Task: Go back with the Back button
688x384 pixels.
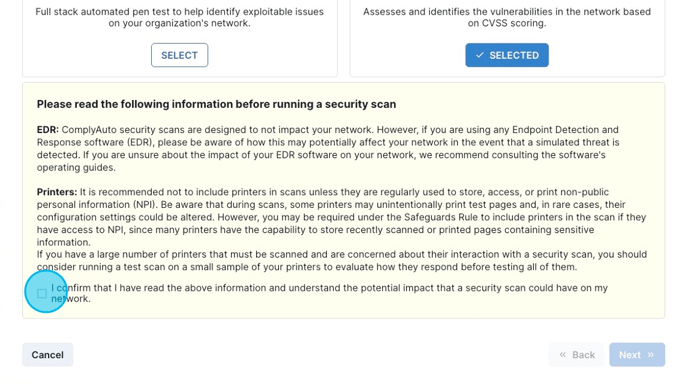Action: point(576,355)
